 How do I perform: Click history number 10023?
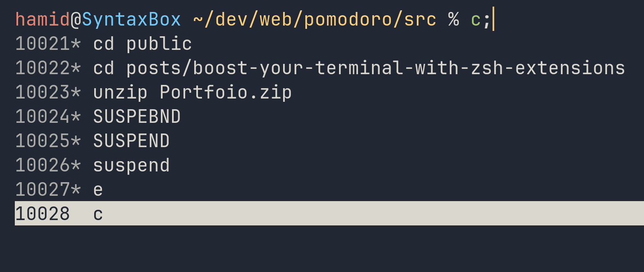point(42,92)
